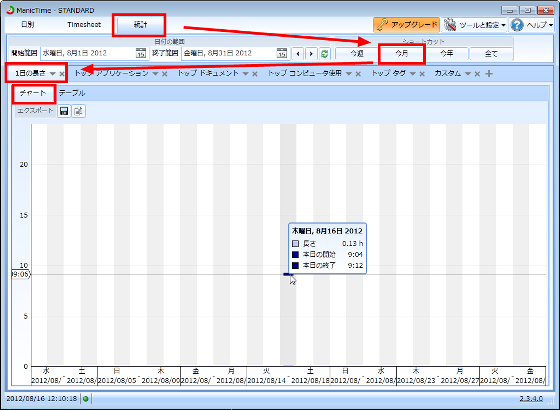The image size is (560, 410).
Task: Click the 2012/08/05 axis date label
Action: click(117, 381)
